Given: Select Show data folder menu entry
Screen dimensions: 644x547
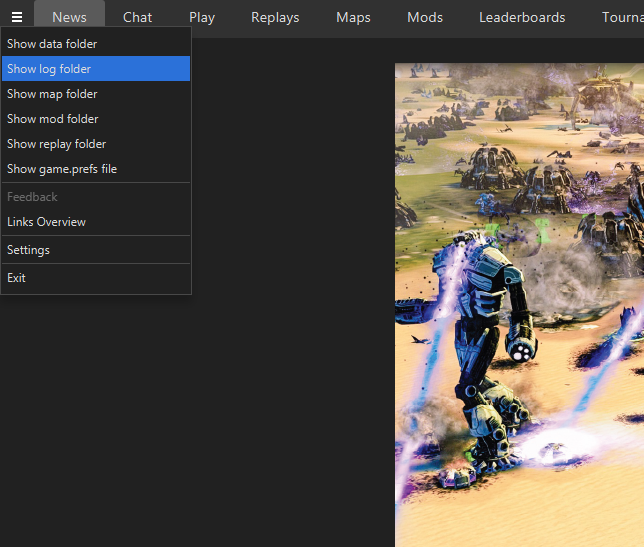Looking at the screenshot, I should [96, 44].
